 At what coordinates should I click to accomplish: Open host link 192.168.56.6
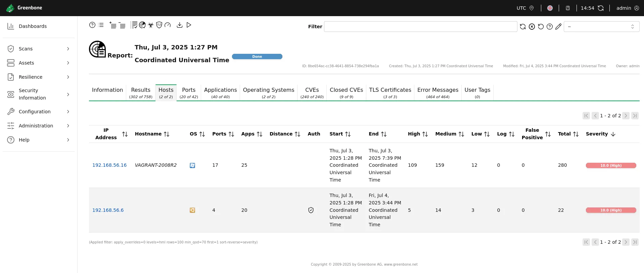pyautogui.click(x=108, y=210)
